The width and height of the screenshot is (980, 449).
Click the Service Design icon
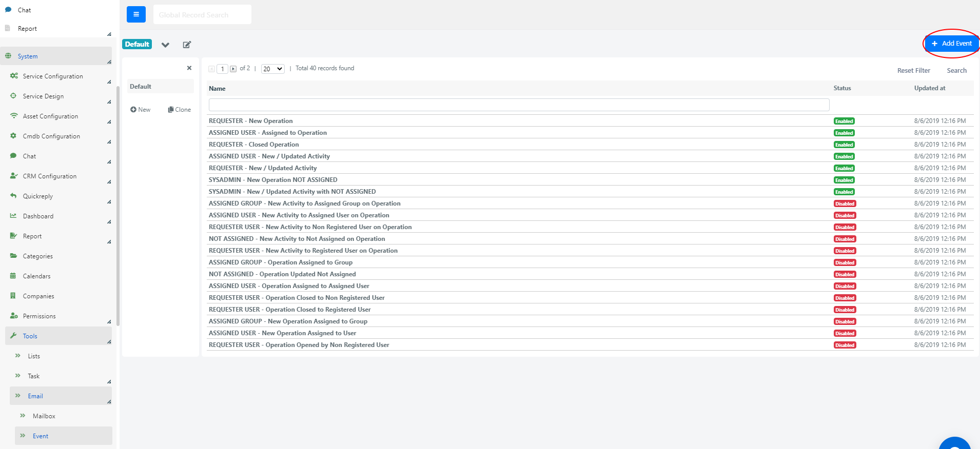point(13,96)
